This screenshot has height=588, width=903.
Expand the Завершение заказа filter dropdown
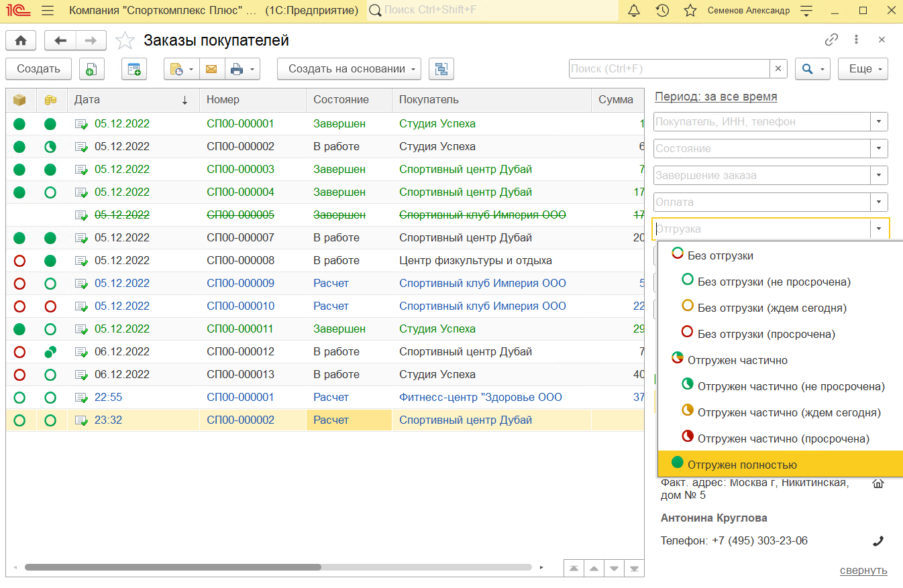point(879,176)
